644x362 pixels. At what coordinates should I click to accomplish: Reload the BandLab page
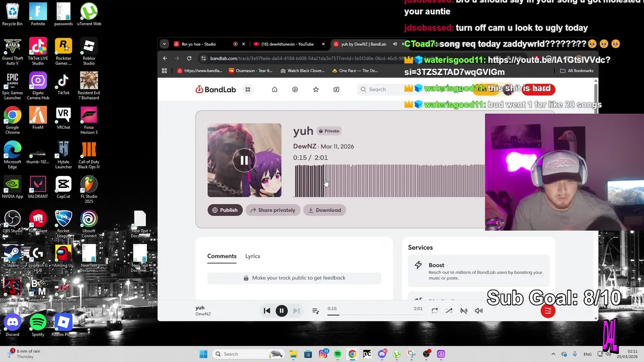tap(189, 58)
